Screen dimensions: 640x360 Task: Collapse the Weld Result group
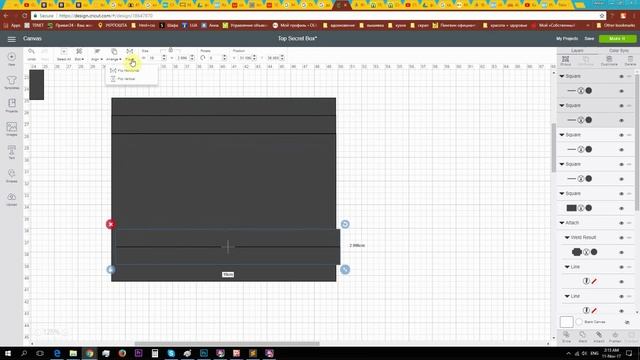567,238
